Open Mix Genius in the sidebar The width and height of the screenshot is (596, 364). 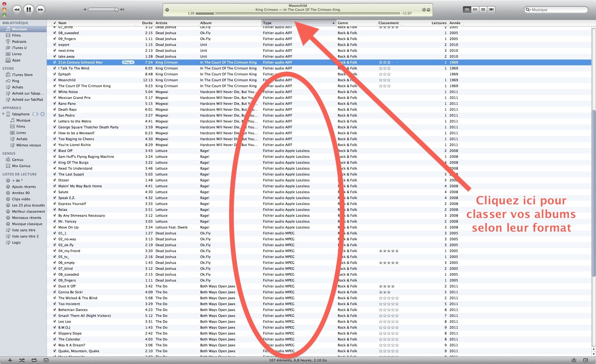coord(21,166)
